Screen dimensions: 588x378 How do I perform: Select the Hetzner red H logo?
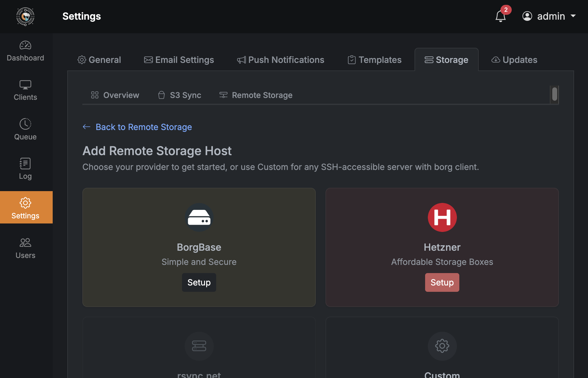(x=442, y=217)
